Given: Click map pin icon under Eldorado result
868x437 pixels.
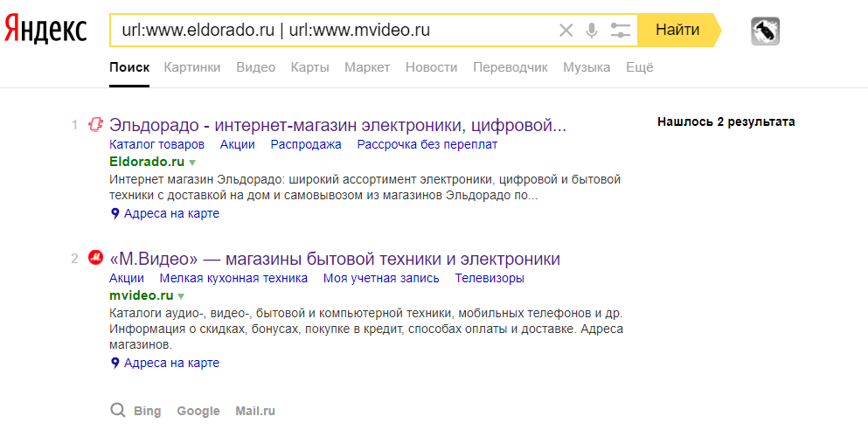Looking at the screenshot, I should point(115,213).
